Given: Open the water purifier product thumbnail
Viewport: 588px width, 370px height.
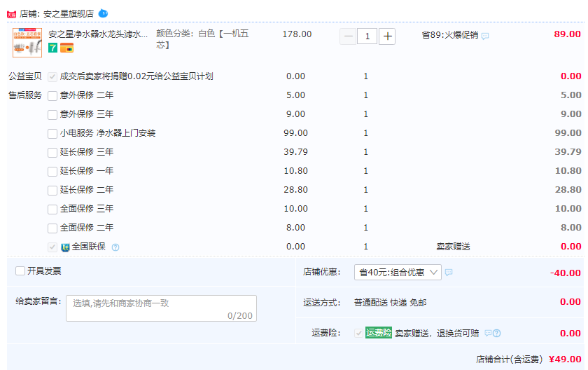Looking at the screenshot, I should pyautogui.click(x=27, y=43).
